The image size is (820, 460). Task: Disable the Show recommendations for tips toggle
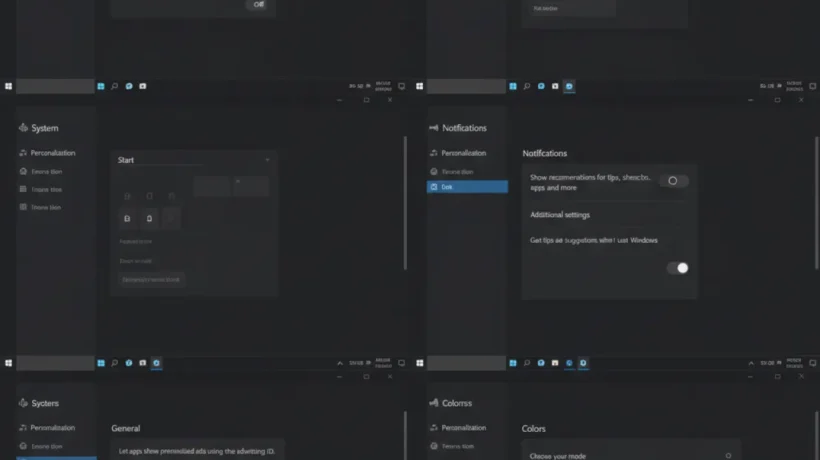click(674, 181)
